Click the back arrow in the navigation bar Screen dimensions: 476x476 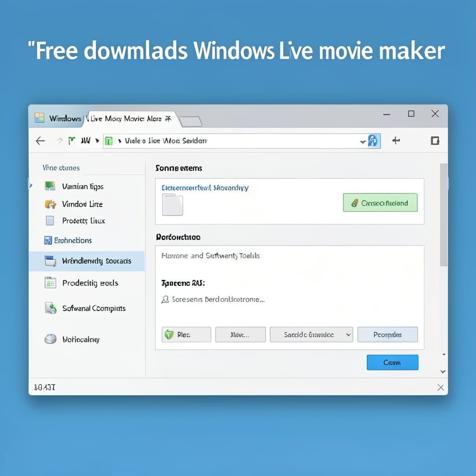[x=40, y=140]
